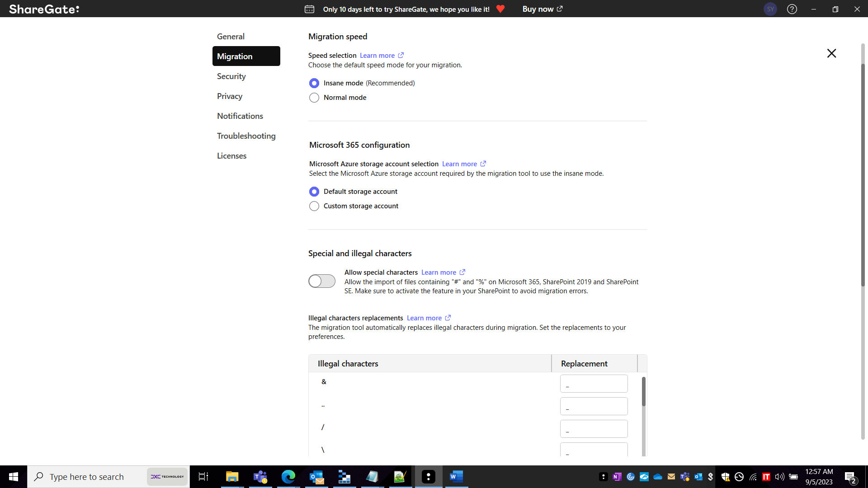Open Microsoft Edge from the taskbar
868x488 pixels.
(x=288, y=477)
